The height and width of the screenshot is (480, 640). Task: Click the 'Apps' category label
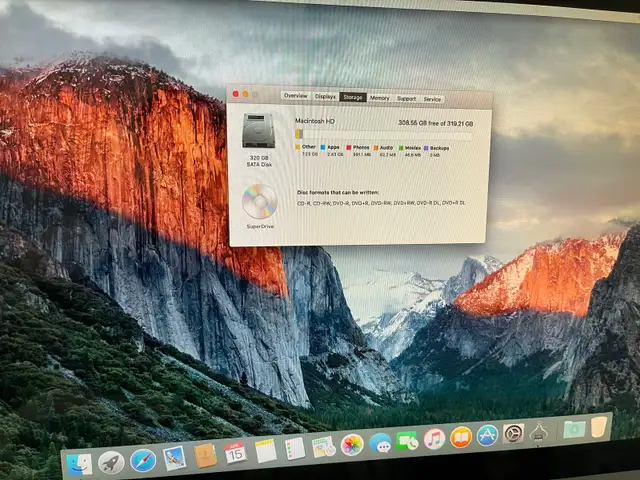pyautogui.click(x=333, y=147)
